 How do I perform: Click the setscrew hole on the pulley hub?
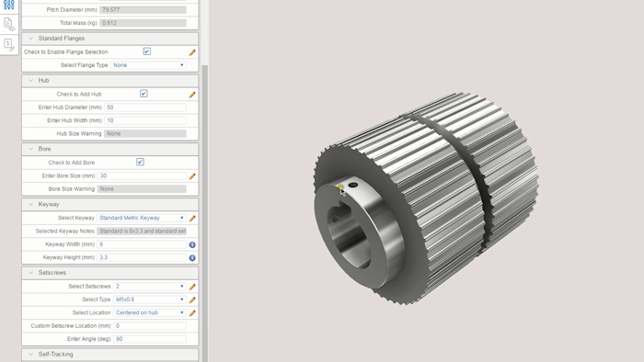(352, 185)
